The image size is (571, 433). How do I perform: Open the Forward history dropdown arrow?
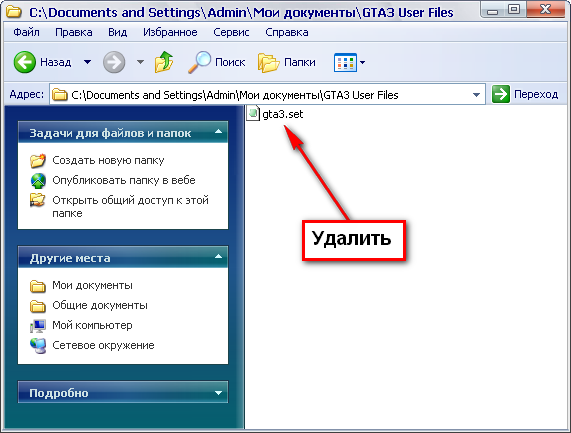pyautogui.click(x=141, y=62)
